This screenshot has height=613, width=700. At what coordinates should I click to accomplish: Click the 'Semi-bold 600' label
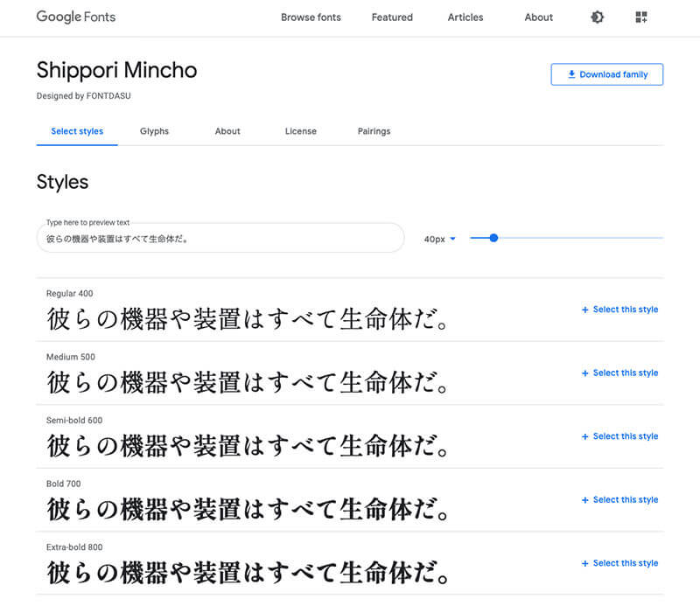[x=74, y=421]
